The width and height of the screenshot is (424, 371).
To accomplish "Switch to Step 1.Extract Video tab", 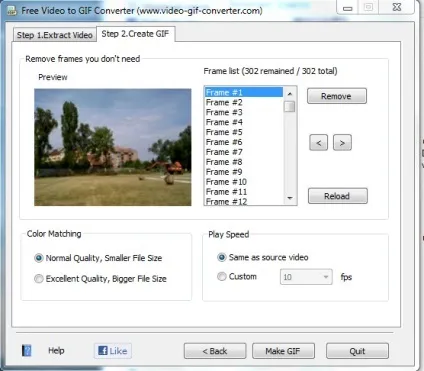I will [55, 35].
